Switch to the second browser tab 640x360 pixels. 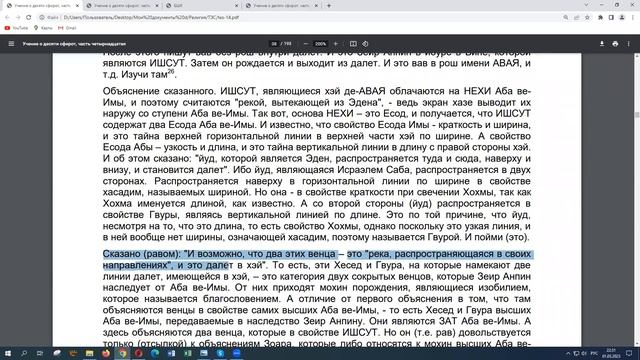[122, 6]
